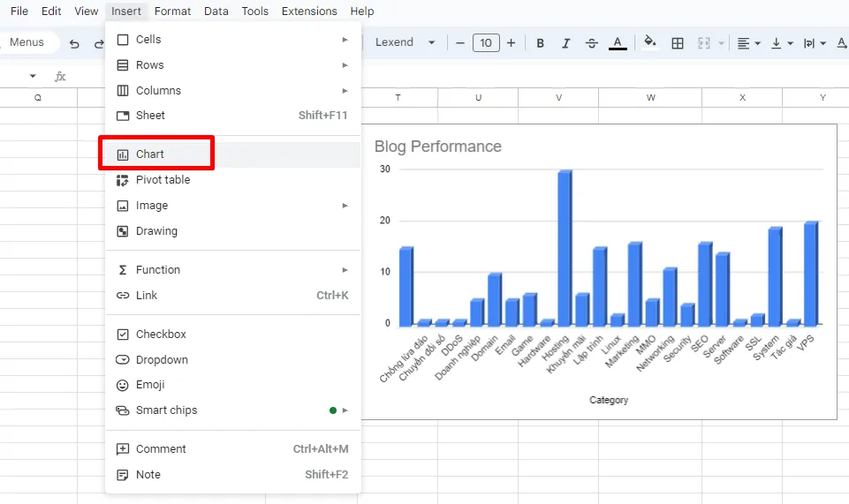Expand the Rows submenu
Image resolution: width=849 pixels, height=504 pixels.
(x=233, y=65)
